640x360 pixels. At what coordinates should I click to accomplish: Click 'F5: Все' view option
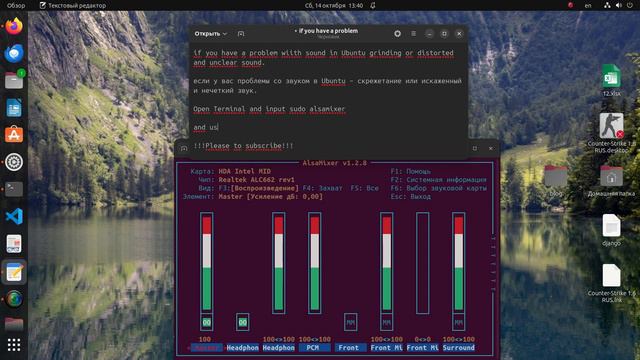(x=364, y=188)
